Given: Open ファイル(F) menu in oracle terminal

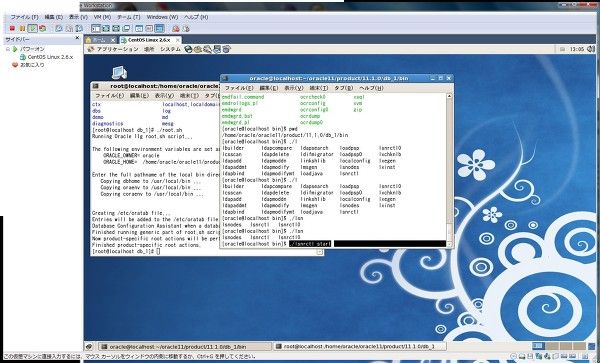Looking at the screenshot, I should (239, 88).
